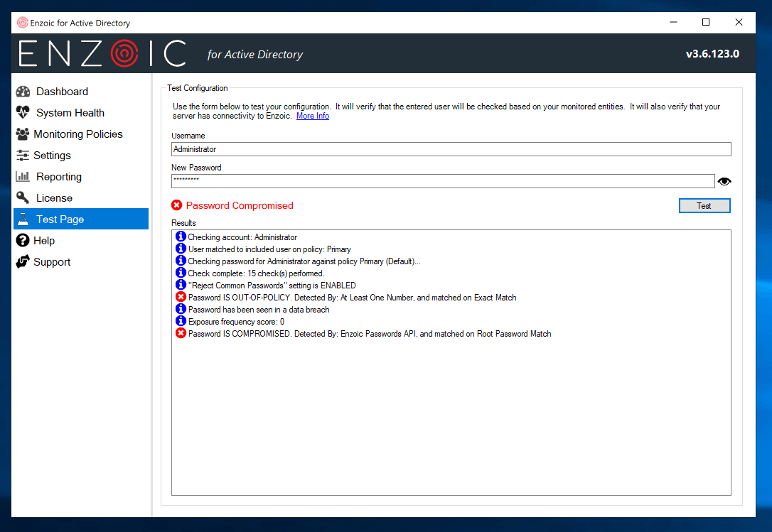
Task: Click the System Health heart icon
Action: point(23,113)
